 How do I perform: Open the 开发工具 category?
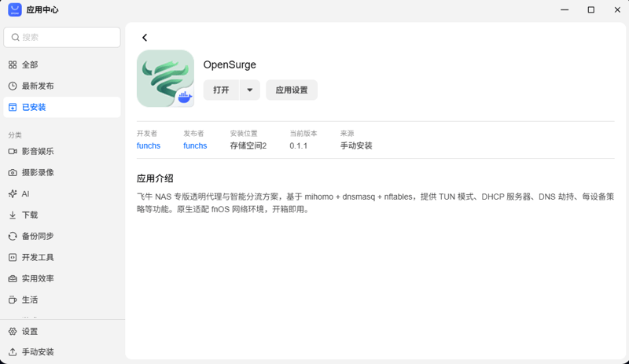(62, 257)
